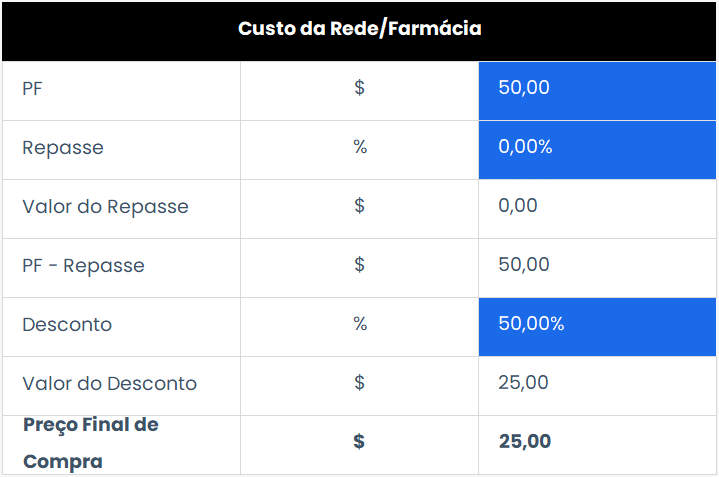
Task: Click the dollar sign in the PF row
Action: click(359, 88)
